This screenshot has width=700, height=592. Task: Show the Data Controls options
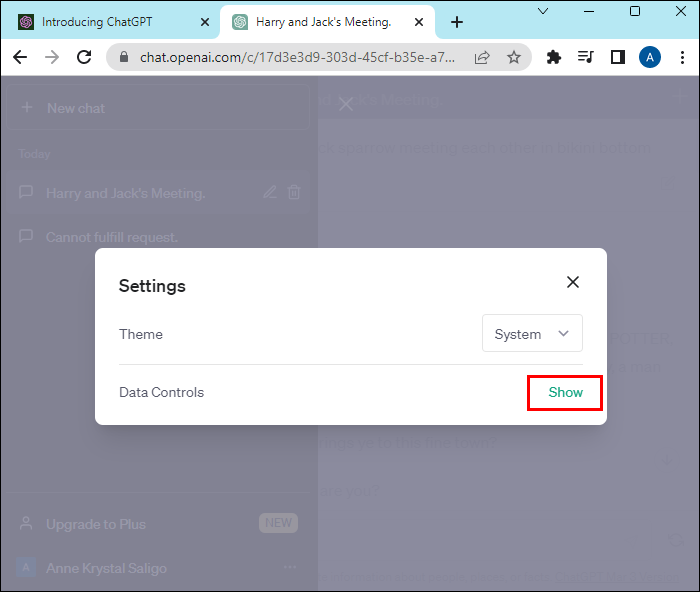(565, 392)
